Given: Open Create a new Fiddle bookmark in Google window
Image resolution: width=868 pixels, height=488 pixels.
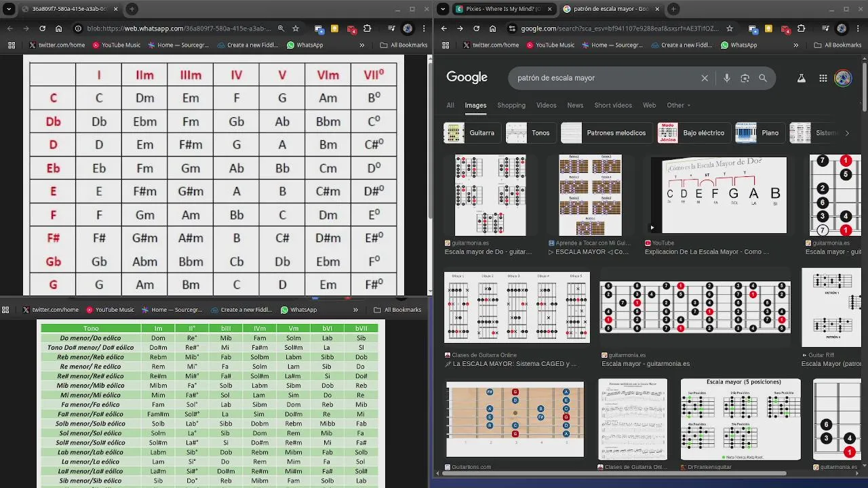Looking at the screenshot, I should point(682,45).
